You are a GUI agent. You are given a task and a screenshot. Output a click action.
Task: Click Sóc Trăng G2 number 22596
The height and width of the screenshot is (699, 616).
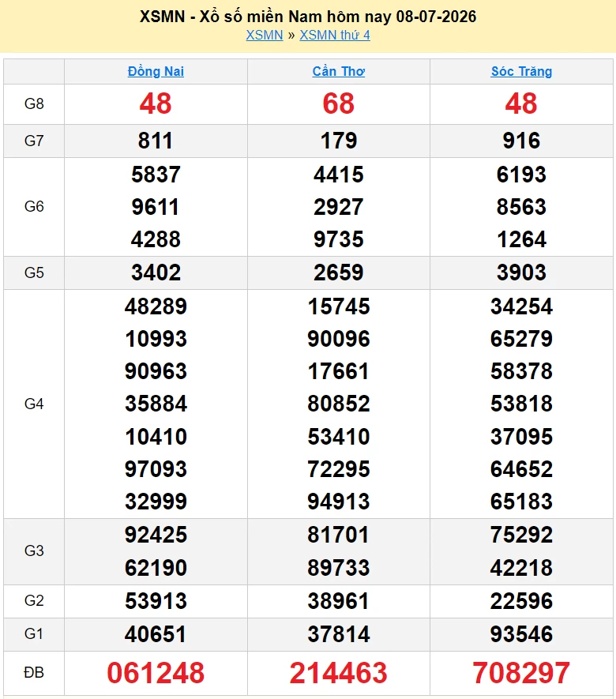pyautogui.click(x=521, y=601)
